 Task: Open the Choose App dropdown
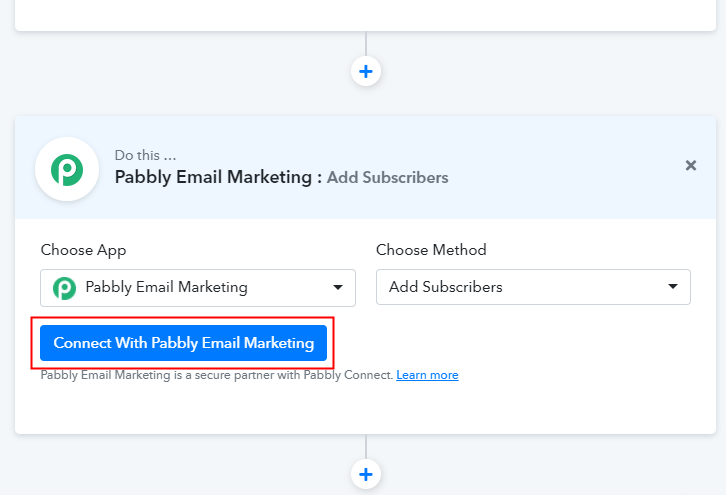tap(198, 288)
